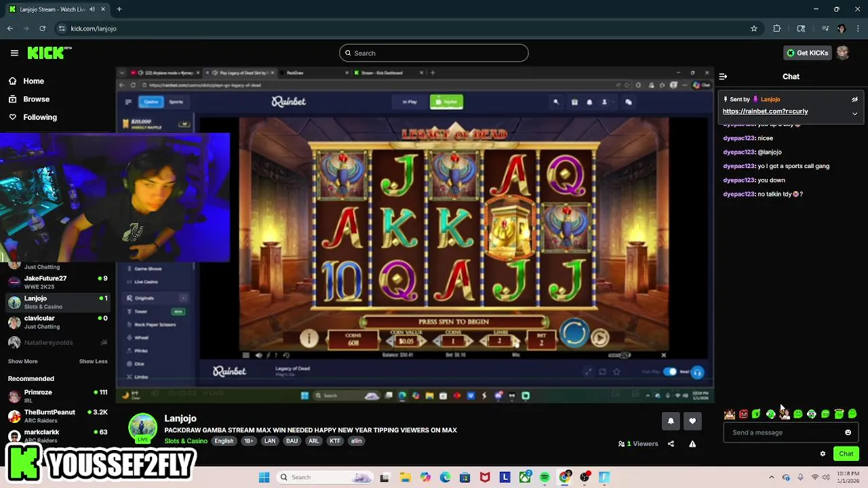Click the Slots & Casino category link
The image size is (868, 488).
pos(186,441)
